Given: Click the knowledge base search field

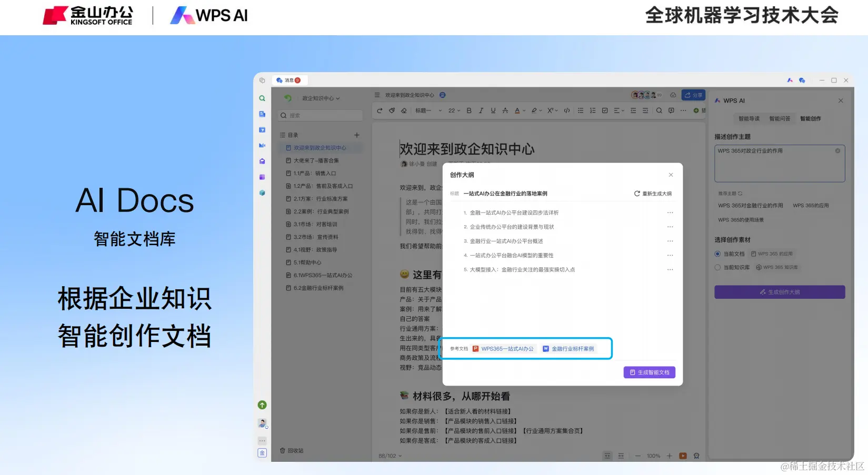Looking at the screenshot, I should pos(321,116).
